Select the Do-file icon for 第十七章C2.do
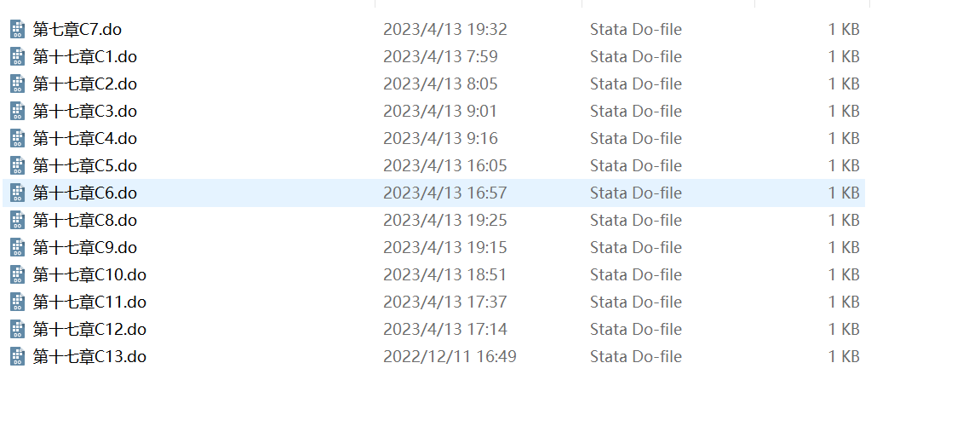 point(18,84)
